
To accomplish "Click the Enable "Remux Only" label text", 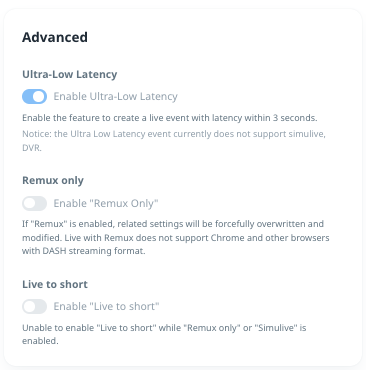I will click(106, 203).
